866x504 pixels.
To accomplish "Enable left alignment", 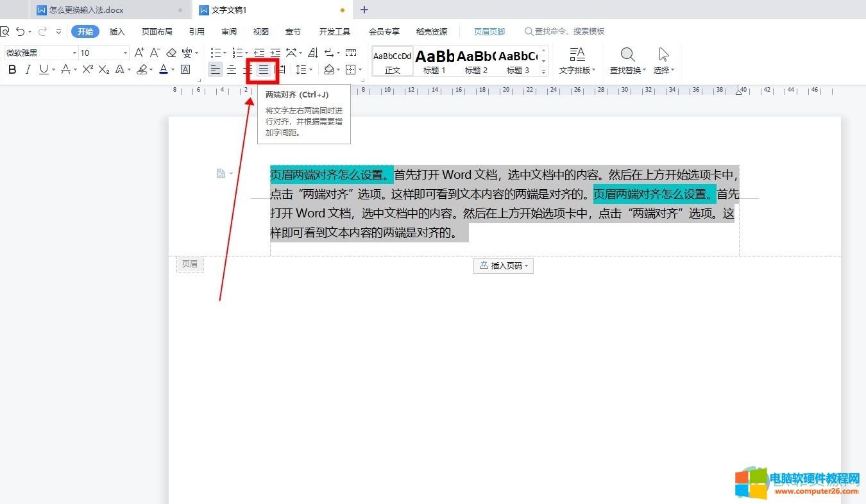I will pyautogui.click(x=216, y=69).
